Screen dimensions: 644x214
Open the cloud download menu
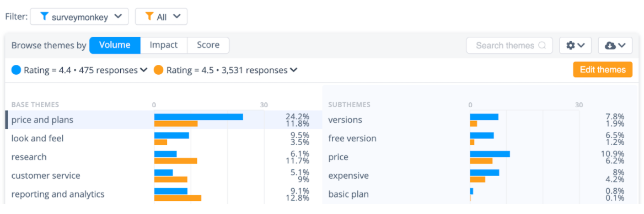point(615,46)
